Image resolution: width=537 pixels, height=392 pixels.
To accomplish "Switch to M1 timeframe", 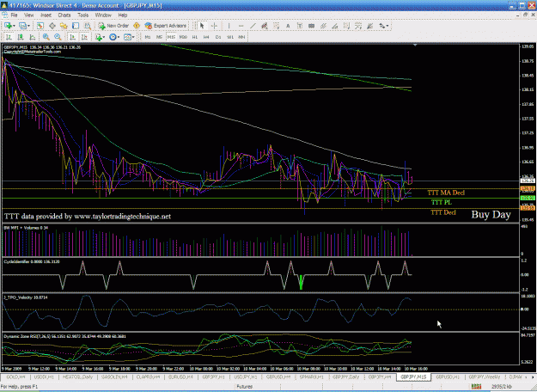I will tap(148, 37).
